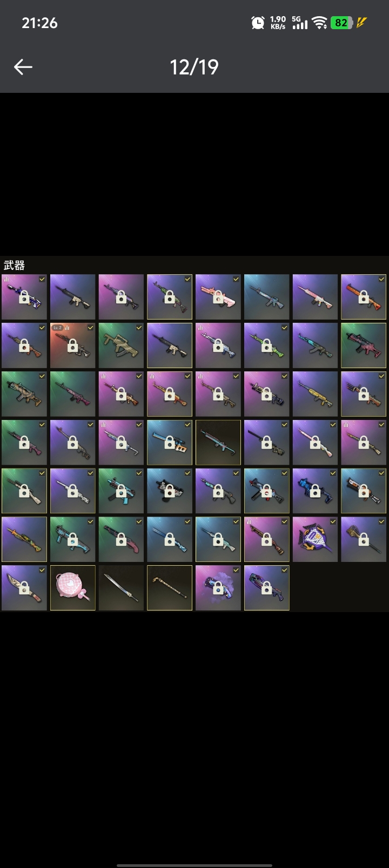Select the pink submachine gun on green tile

tap(364, 345)
